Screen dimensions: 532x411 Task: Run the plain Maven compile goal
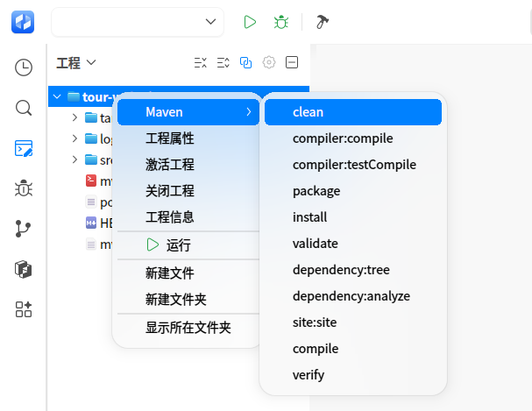click(353, 349)
